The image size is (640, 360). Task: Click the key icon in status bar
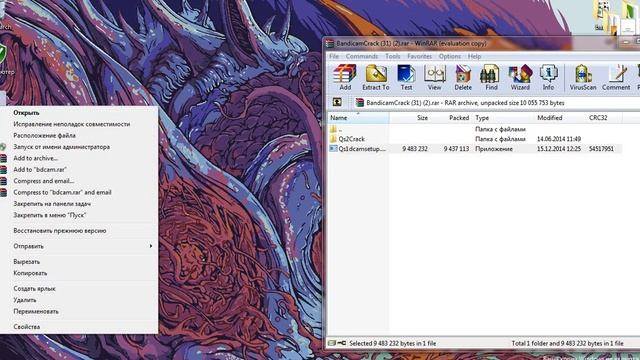(x=342, y=343)
